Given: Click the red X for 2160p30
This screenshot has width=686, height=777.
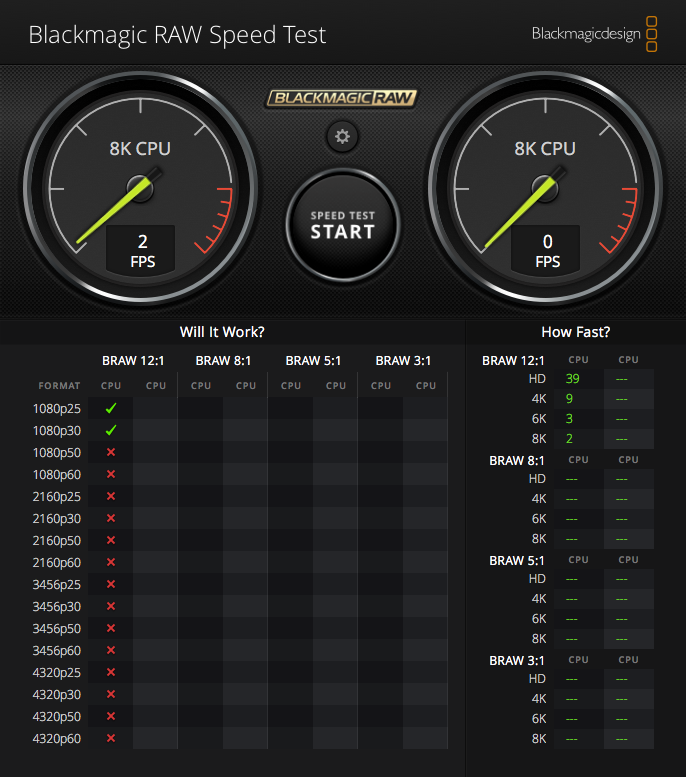Looking at the screenshot, I should point(111,518).
